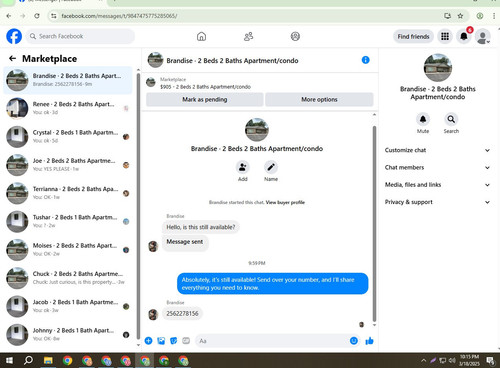Open the account profile avatar menu

coord(482,36)
